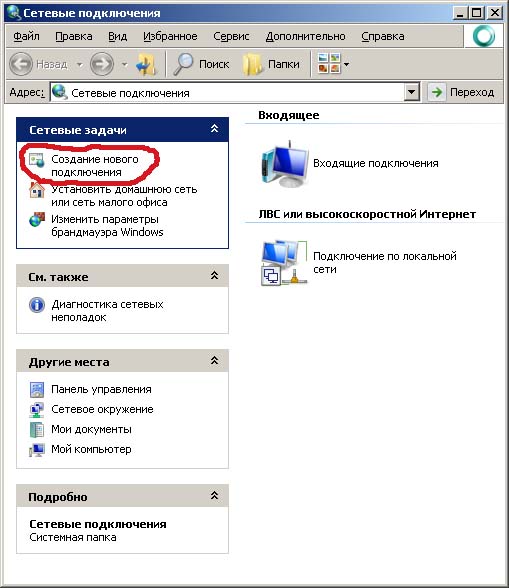Select the Подключение по локальной сети icon

click(x=284, y=262)
